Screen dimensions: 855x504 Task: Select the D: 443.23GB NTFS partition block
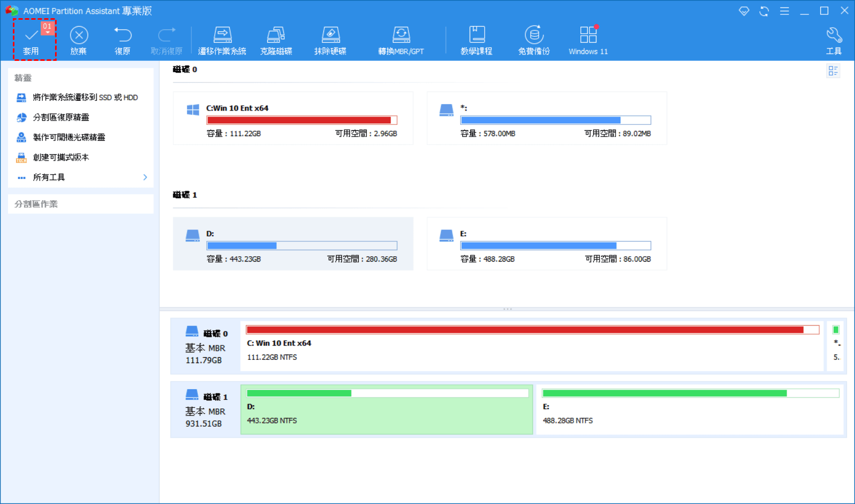pyautogui.click(x=387, y=409)
